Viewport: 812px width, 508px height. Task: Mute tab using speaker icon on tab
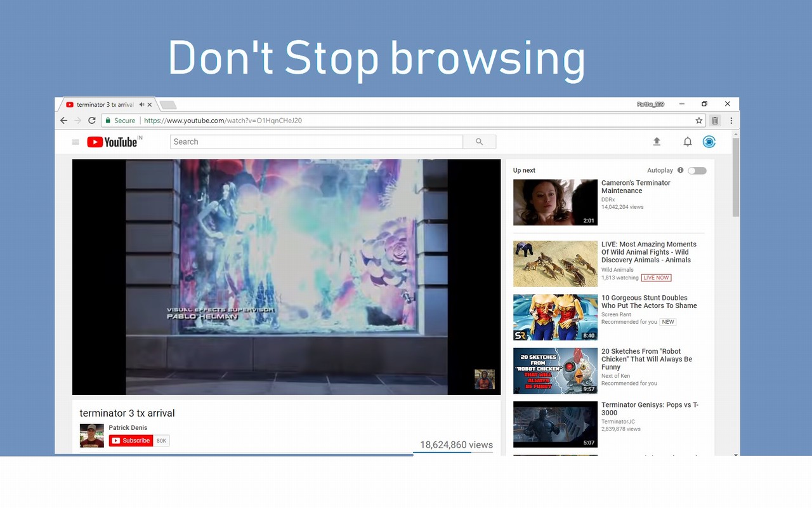click(x=141, y=105)
